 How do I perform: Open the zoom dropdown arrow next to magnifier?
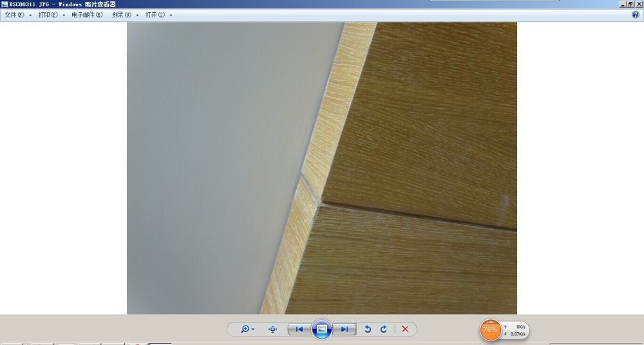[253, 330]
